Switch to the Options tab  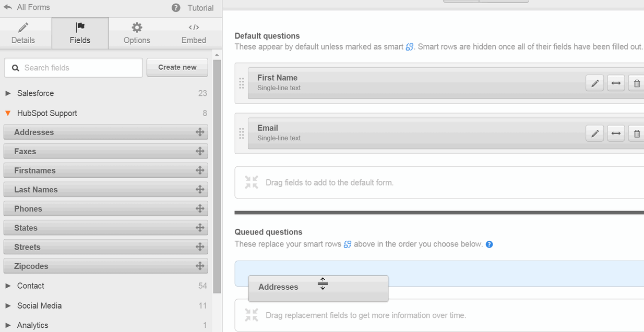(137, 33)
